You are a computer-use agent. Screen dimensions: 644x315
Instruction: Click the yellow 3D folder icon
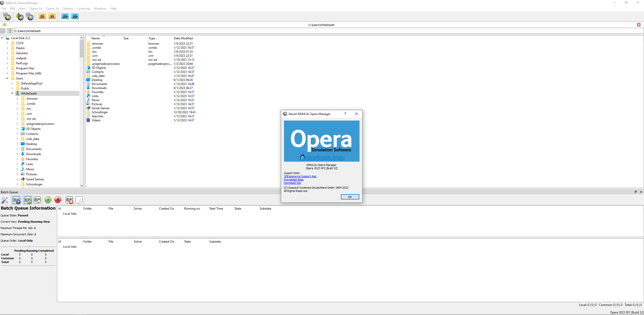click(x=52, y=16)
